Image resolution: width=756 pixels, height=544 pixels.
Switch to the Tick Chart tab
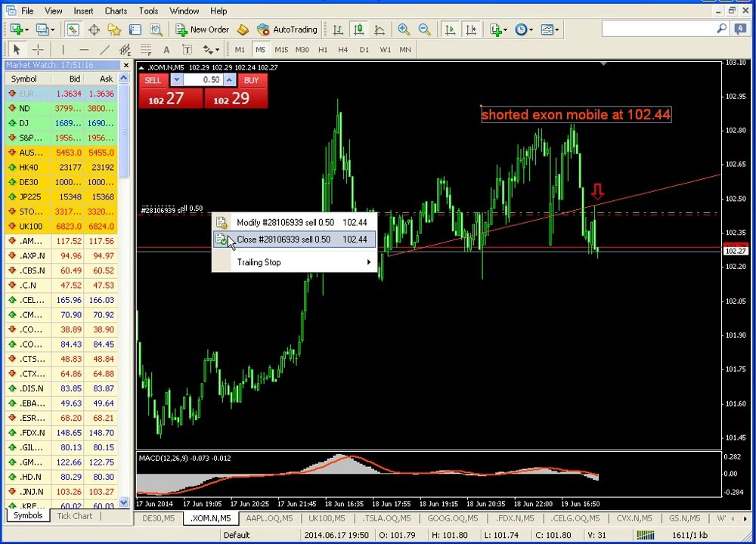point(74,516)
